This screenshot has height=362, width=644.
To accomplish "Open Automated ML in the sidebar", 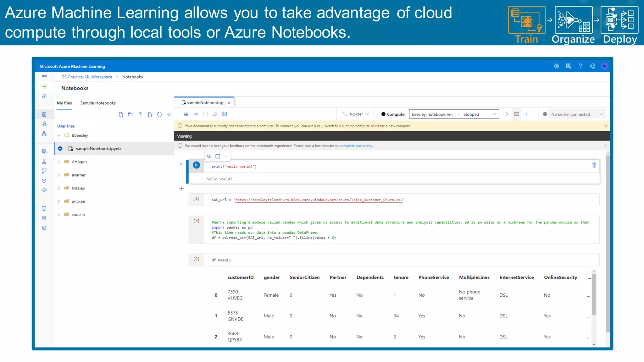I will (44, 124).
